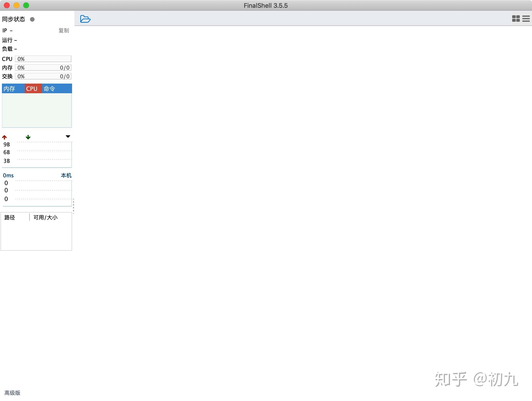This screenshot has width=532, height=401.
Task: Click the sync status indicator dot
Action: point(32,19)
